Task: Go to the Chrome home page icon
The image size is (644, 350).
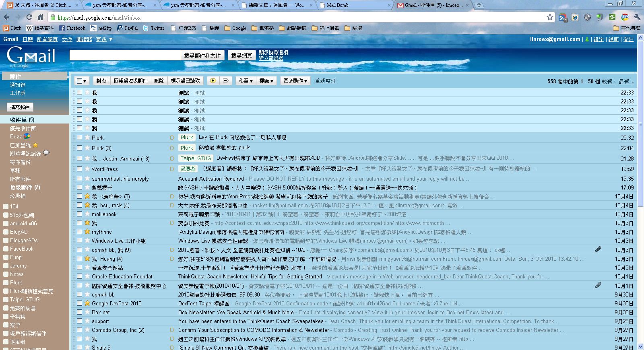Action: pos(40,17)
